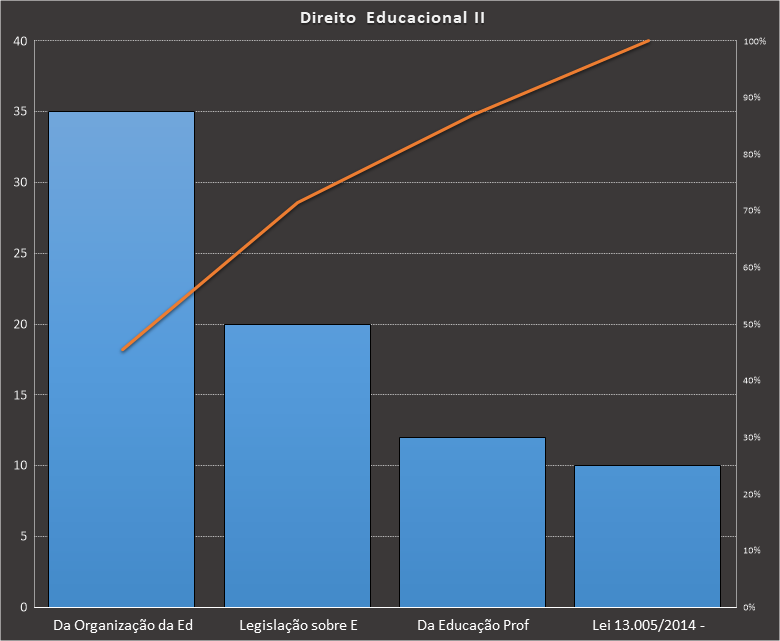
Task: Click the 40 value on left axis
Action: coord(20,41)
